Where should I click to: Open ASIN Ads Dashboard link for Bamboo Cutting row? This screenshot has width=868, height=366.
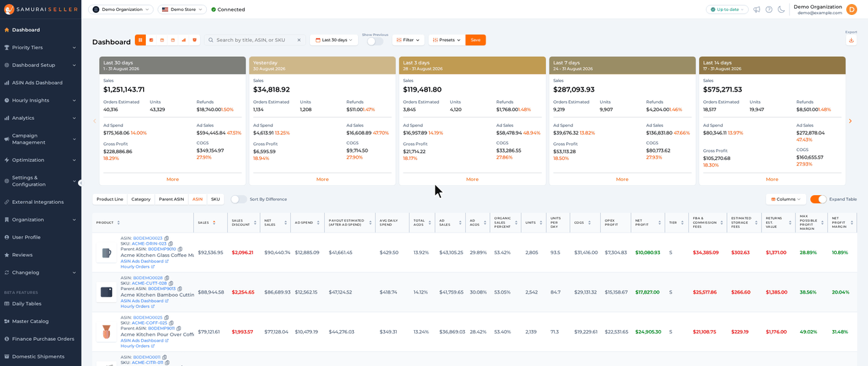click(144, 300)
